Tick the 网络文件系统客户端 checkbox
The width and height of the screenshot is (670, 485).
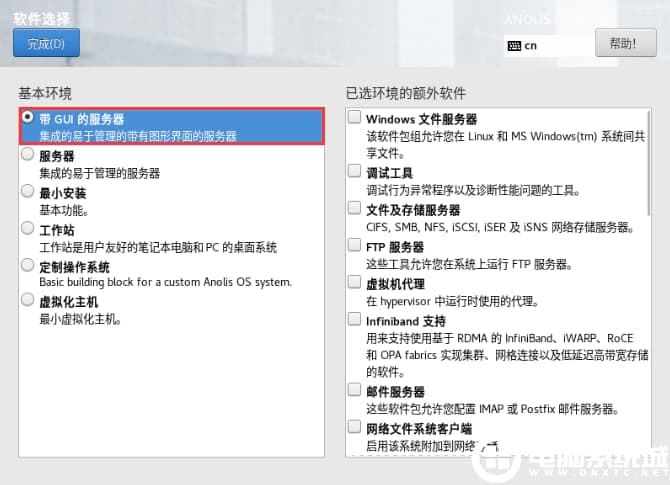pos(354,426)
